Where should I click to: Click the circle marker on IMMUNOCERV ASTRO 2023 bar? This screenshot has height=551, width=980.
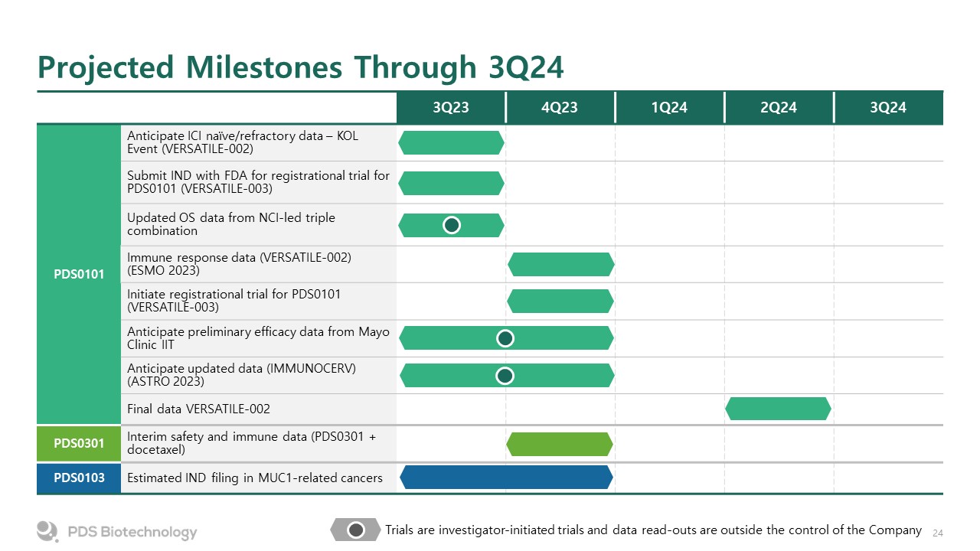(505, 376)
